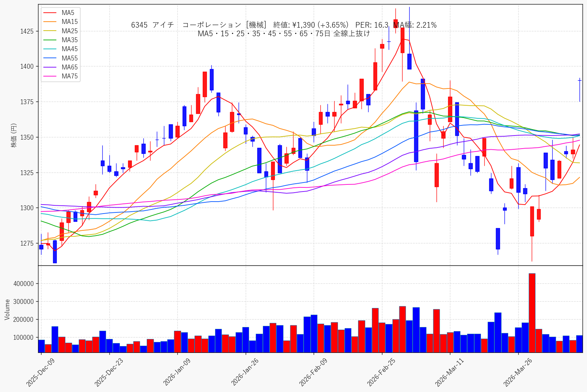587x392 pixels.
Task: Click the 1300 price axis label
Action: (27, 208)
